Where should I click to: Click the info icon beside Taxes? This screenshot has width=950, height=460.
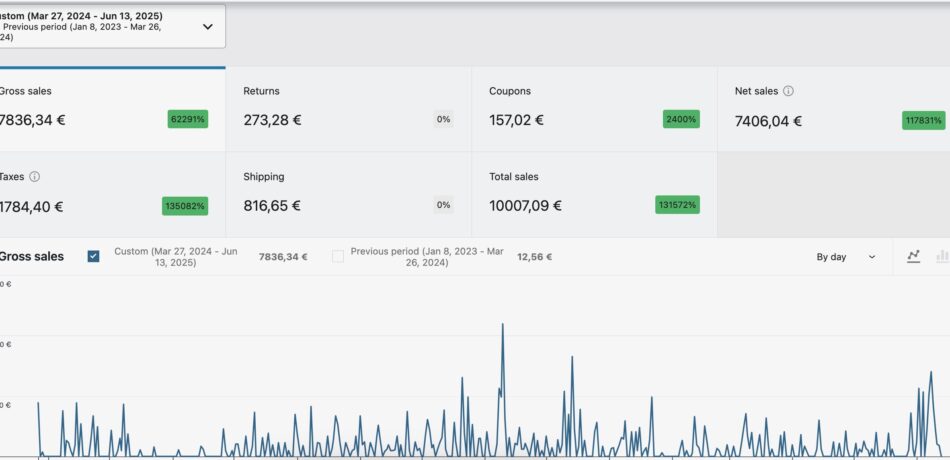[35, 177]
